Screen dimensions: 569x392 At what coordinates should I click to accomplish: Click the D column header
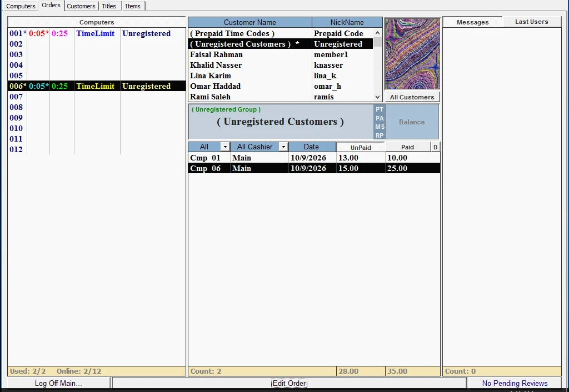coord(435,147)
